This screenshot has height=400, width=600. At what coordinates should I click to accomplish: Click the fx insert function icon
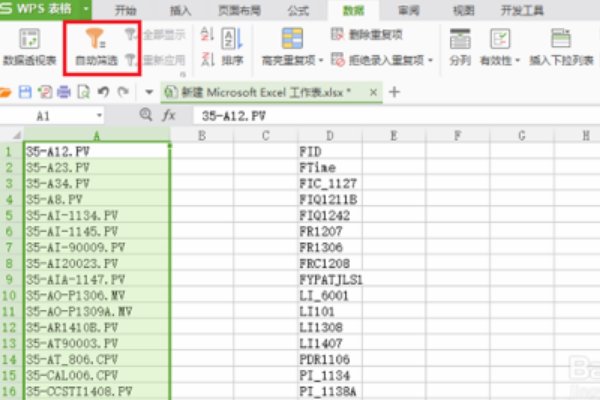(169, 115)
